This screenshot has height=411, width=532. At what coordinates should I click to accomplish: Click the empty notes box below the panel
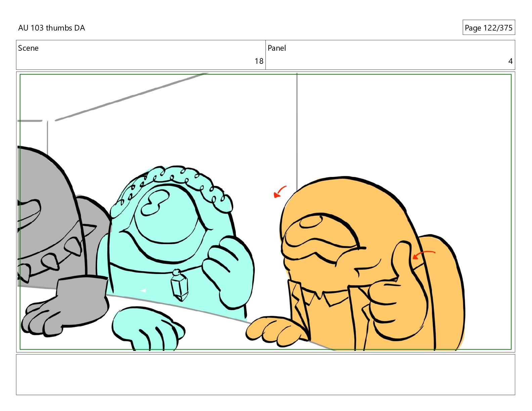coord(265,375)
